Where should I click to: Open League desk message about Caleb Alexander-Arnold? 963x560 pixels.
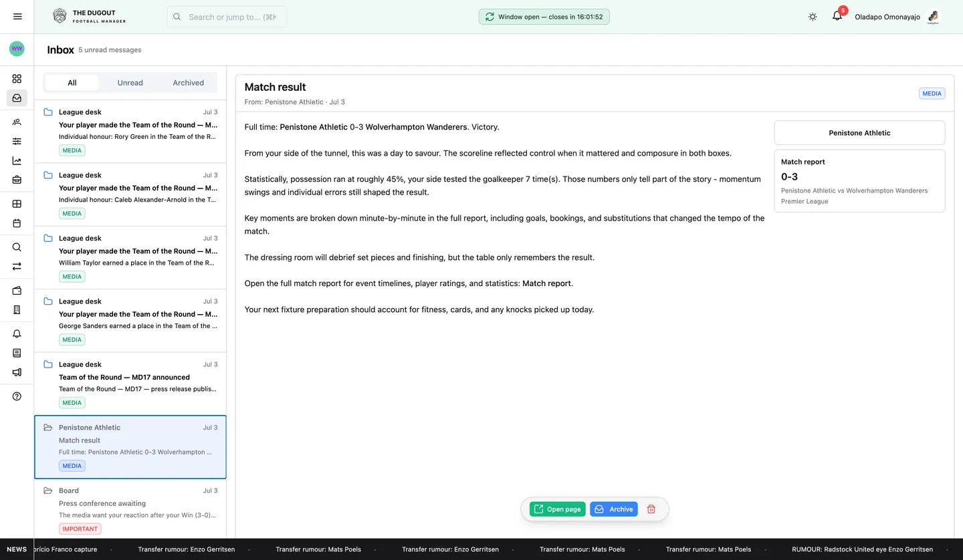click(130, 194)
